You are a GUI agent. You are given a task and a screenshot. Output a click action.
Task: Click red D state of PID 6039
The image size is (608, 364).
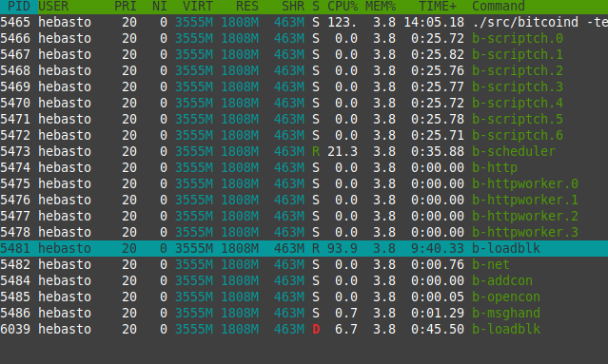(x=316, y=329)
